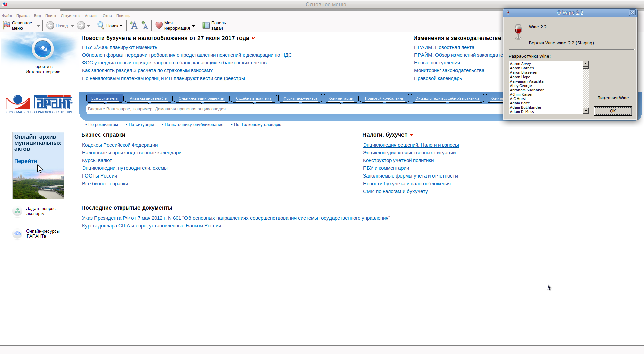This screenshot has width=644, height=354.
Task: Open the Интернет-версию link
Action: [43, 72]
